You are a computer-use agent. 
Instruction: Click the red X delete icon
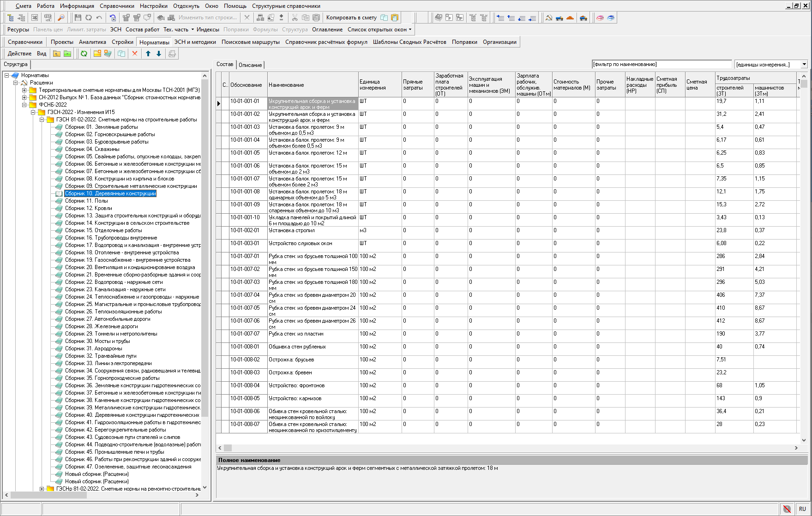point(135,54)
